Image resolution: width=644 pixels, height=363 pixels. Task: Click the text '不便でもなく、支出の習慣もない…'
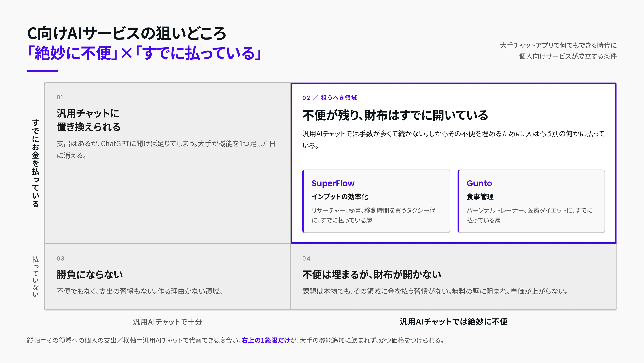140,291
